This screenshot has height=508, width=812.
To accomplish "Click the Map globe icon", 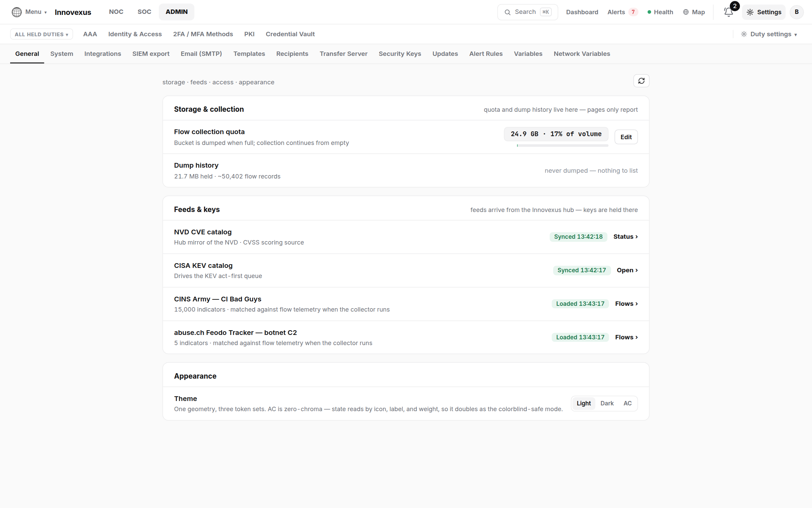I will 686,12.
